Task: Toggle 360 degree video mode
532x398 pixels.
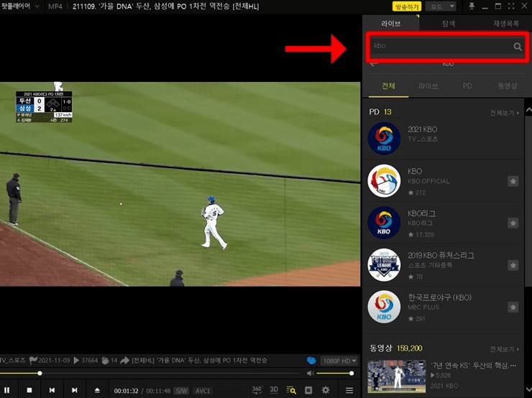Action: tap(257, 390)
